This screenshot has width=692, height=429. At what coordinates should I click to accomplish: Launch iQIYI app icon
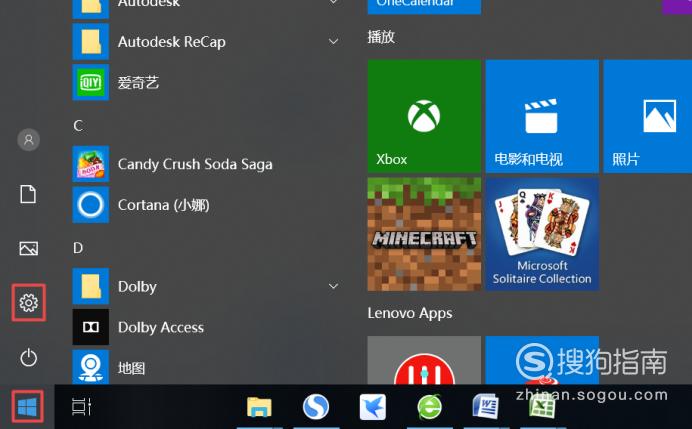click(x=90, y=82)
